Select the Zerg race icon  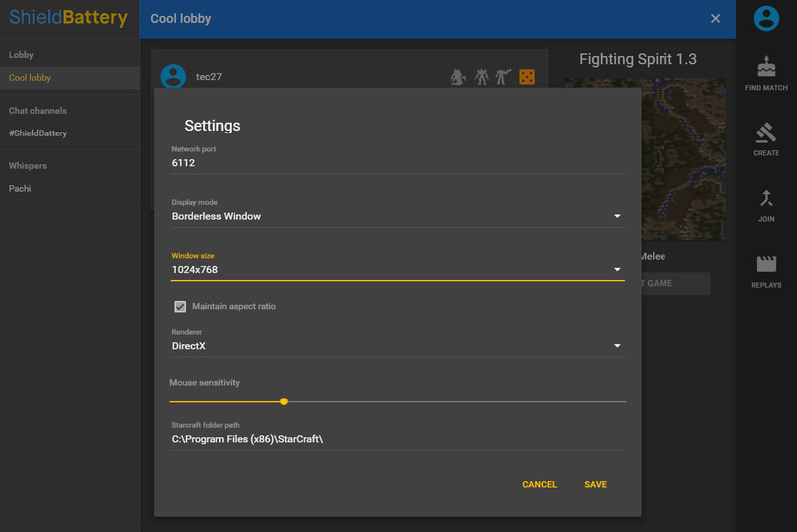coord(458,77)
